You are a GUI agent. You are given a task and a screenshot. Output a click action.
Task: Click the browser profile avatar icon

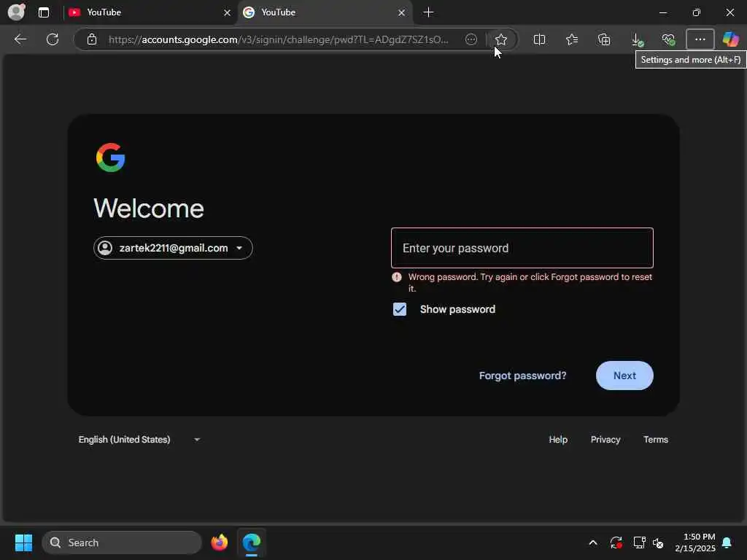(x=17, y=12)
